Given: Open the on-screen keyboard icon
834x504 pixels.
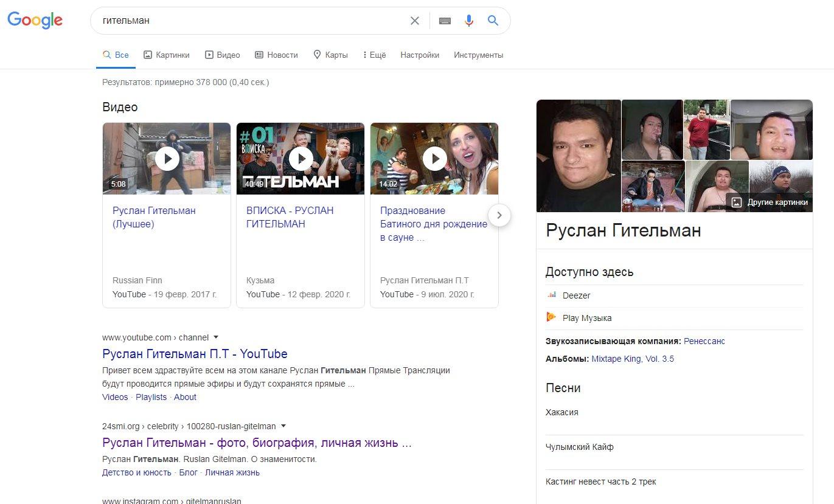Looking at the screenshot, I should tap(445, 21).
